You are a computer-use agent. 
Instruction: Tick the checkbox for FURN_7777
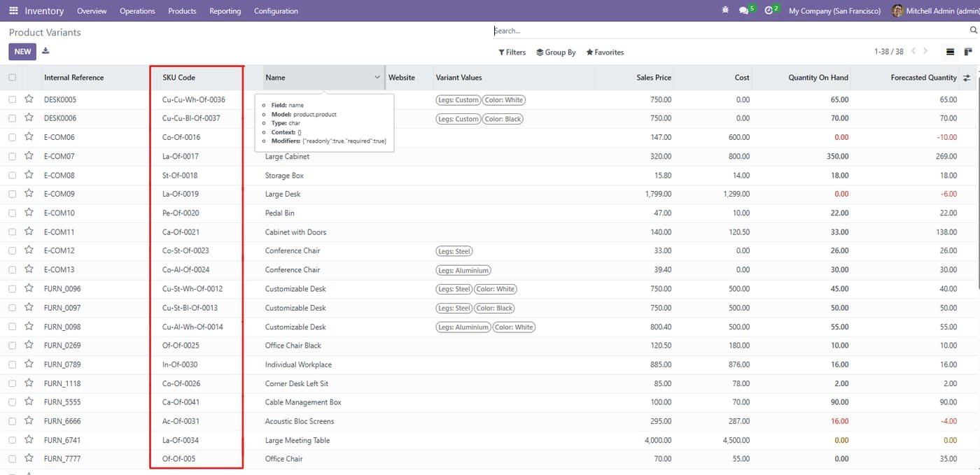[12, 459]
